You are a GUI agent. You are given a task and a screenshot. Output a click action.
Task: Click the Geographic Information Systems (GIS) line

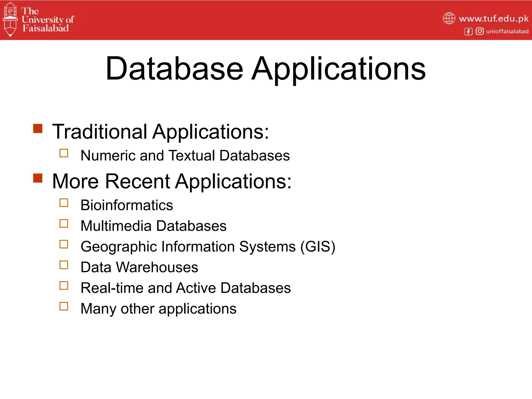[x=208, y=247]
